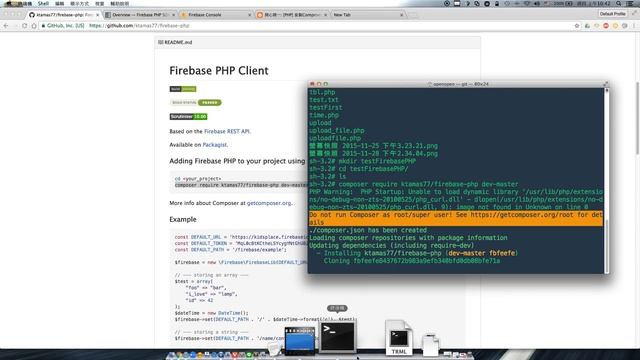The height and width of the screenshot is (360, 640).
Task: Click the Firebase PHP Client heading
Action: [x=219, y=71]
